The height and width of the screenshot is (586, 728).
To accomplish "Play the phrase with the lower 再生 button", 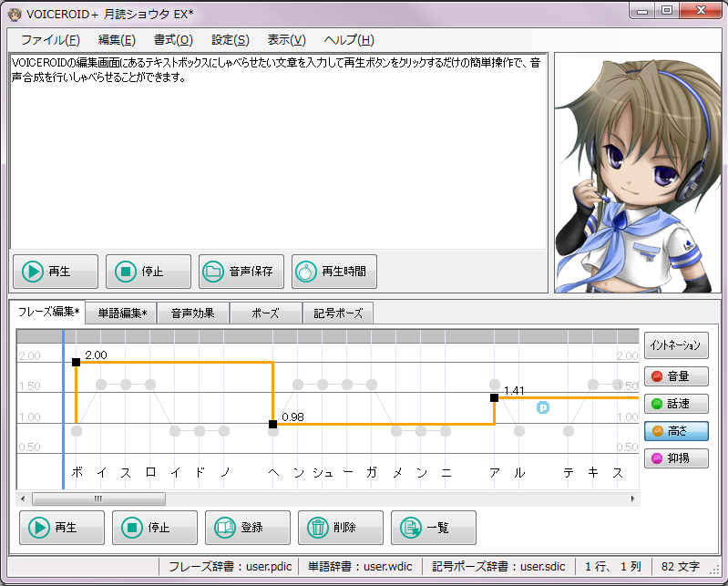I will 62,528.
